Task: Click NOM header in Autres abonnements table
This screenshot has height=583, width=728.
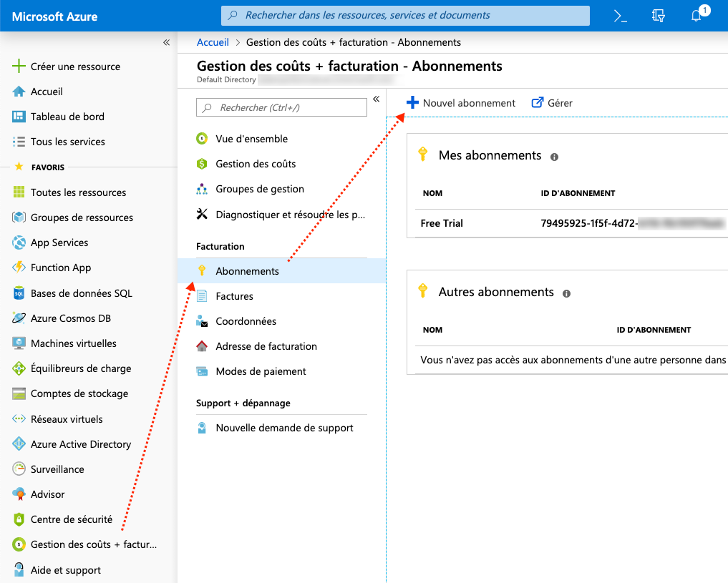Action: pos(432,330)
